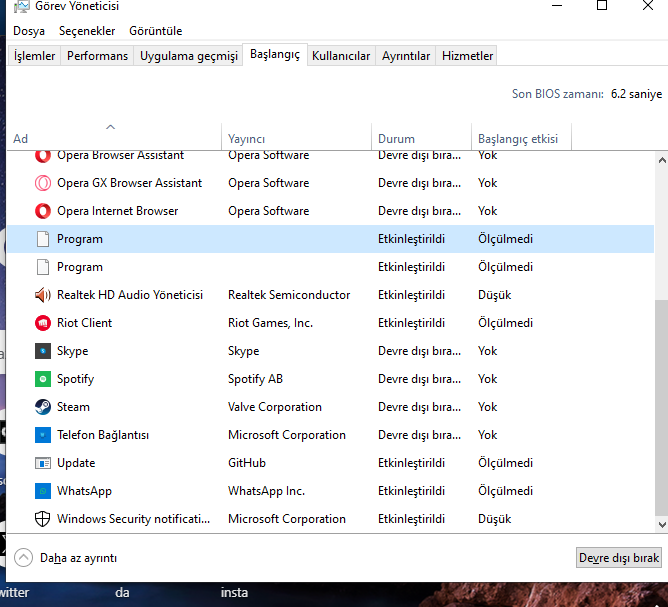Select the Telefon Bağlantısı entry name

click(103, 435)
